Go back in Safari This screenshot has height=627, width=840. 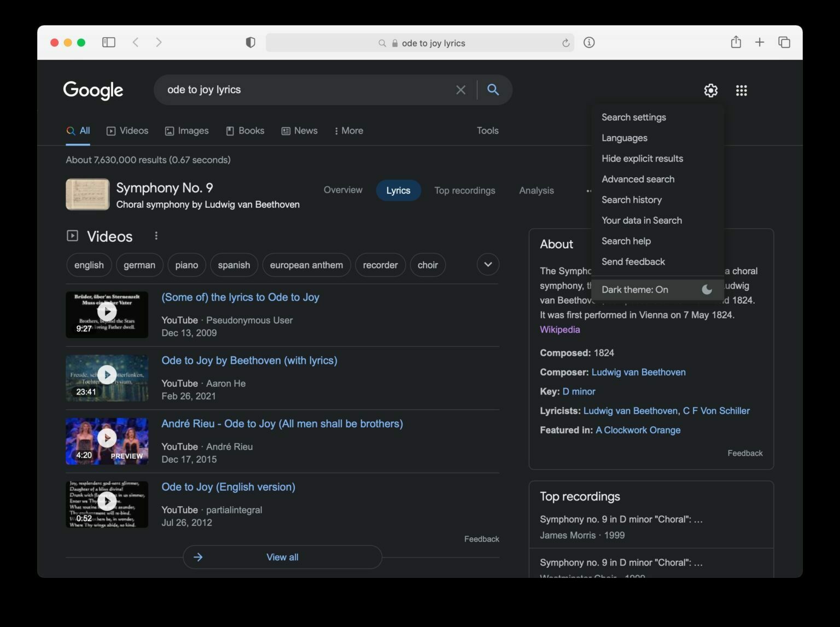tap(136, 43)
